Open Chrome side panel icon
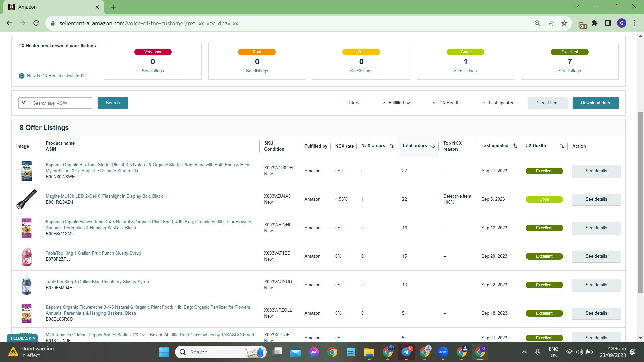644x362 pixels. click(608, 23)
